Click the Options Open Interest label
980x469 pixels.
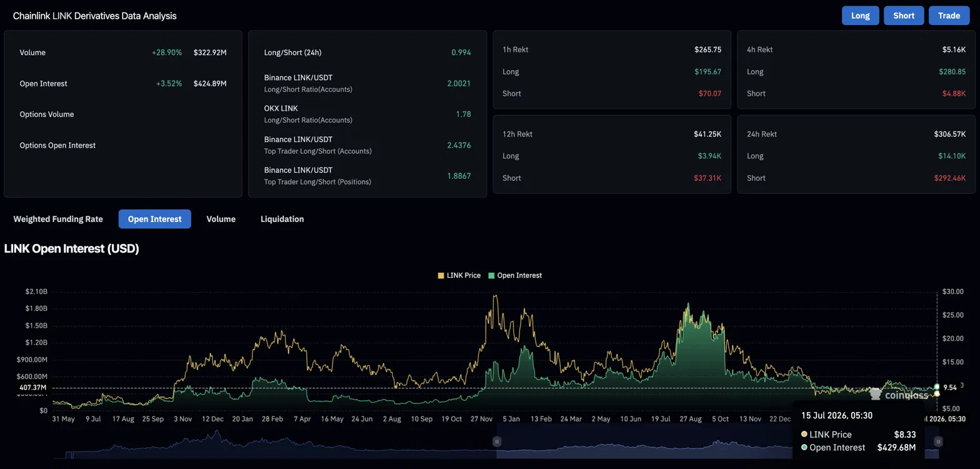pyautogui.click(x=57, y=145)
